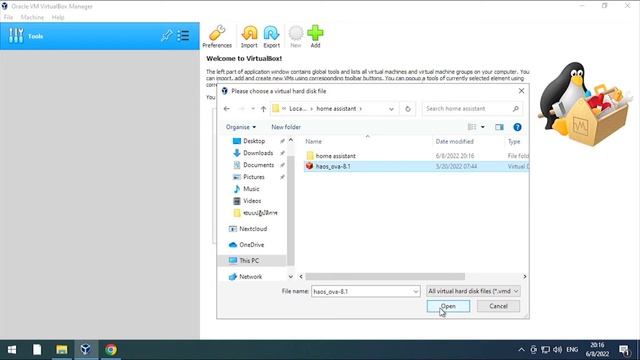Viewport: 640px width, 360px height.
Task: Select Downloads in navigation pane
Action: 258,153
